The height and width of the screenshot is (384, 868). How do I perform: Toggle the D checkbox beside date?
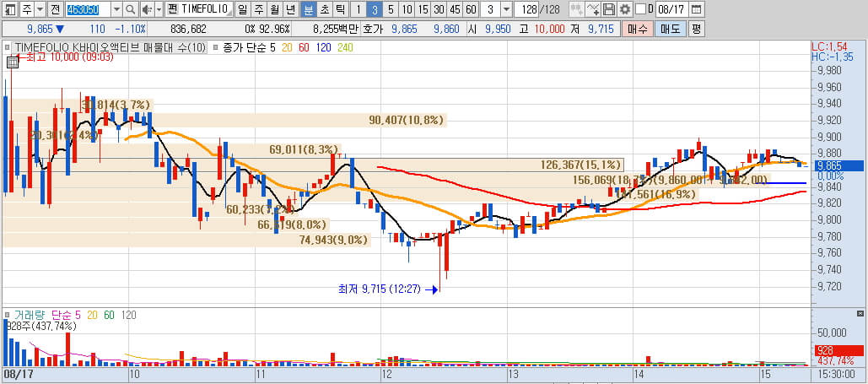click(x=640, y=9)
